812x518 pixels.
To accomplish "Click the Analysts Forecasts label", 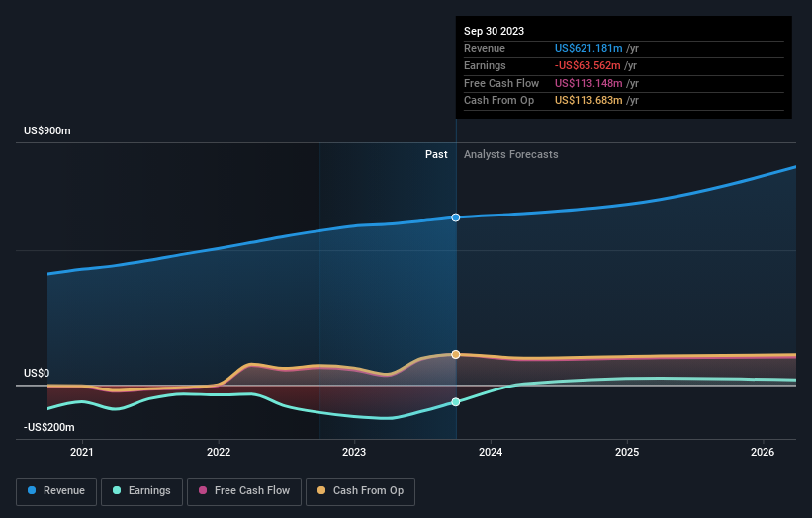I will [x=511, y=154].
